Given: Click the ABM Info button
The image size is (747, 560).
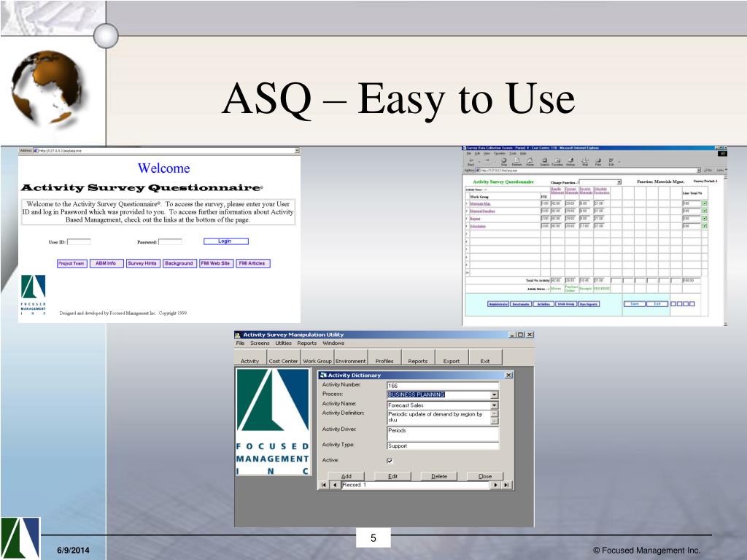Looking at the screenshot, I should pyautogui.click(x=106, y=263).
